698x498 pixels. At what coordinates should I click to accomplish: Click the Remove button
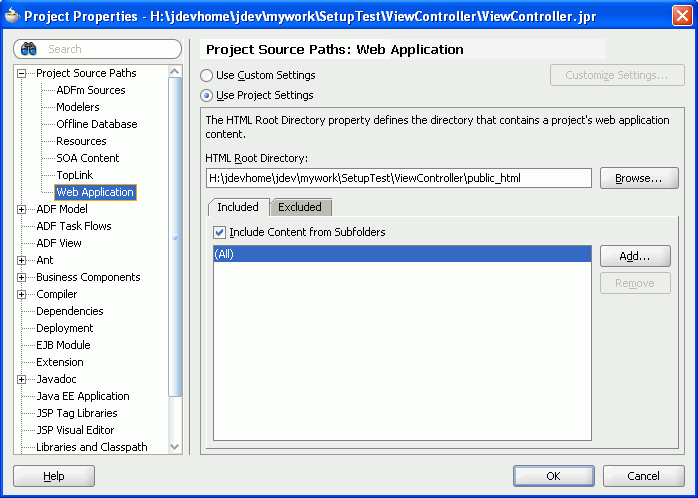click(x=635, y=283)
